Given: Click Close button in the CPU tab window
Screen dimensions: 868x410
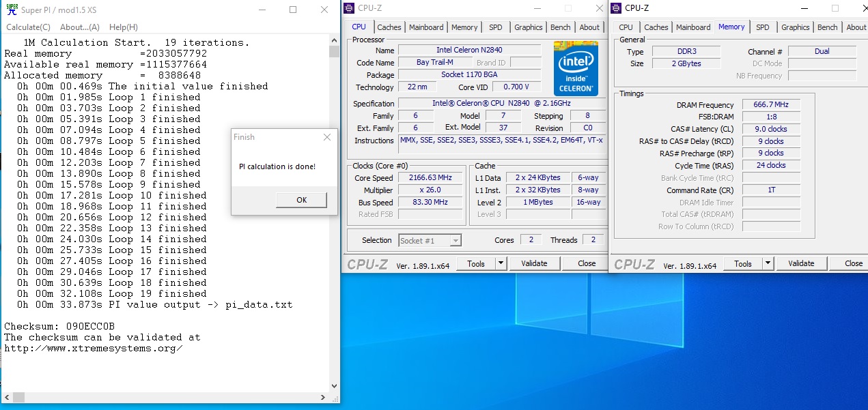Looking at the screenshot, I should 587,263.
